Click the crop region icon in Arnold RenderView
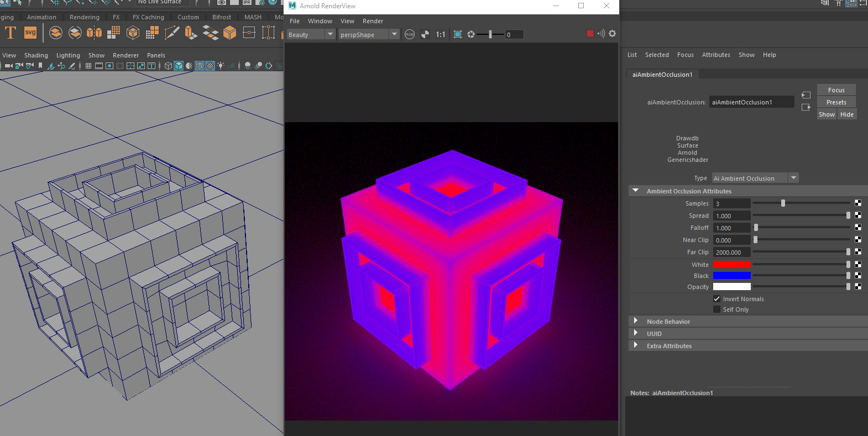This screenshot has width=868, height=436. 458,34
